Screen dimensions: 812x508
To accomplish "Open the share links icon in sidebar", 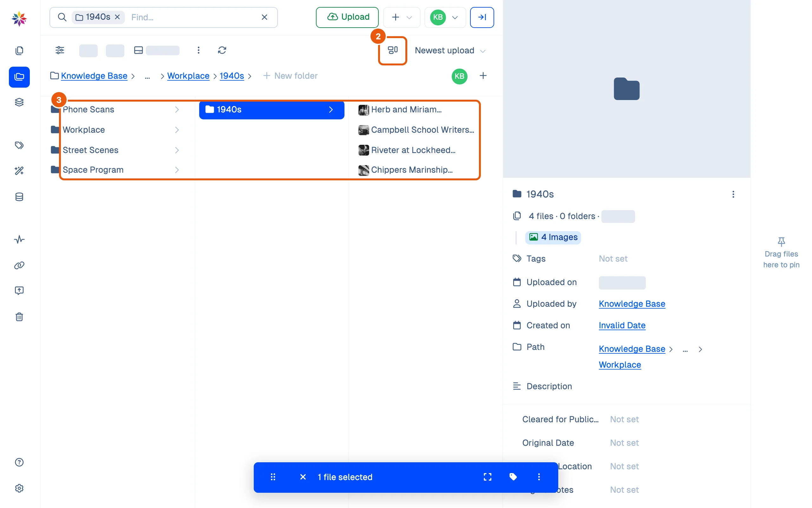I will click(19, 265).
